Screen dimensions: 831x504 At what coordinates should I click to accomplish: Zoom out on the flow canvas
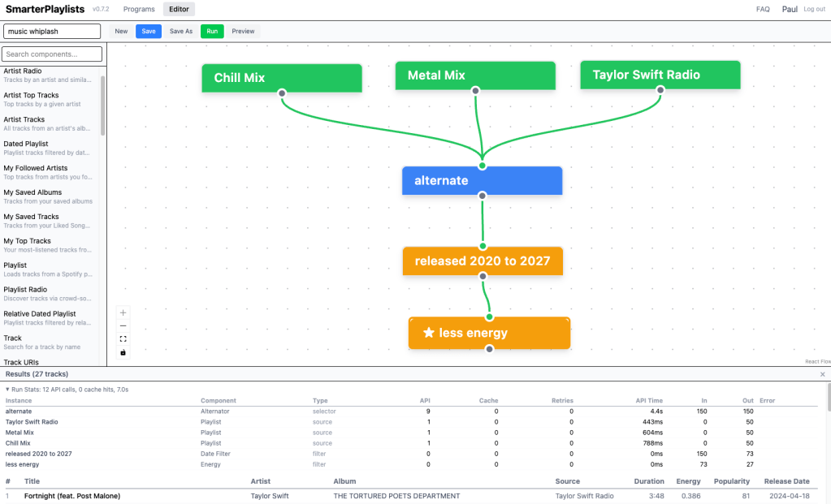pos(123,325)
